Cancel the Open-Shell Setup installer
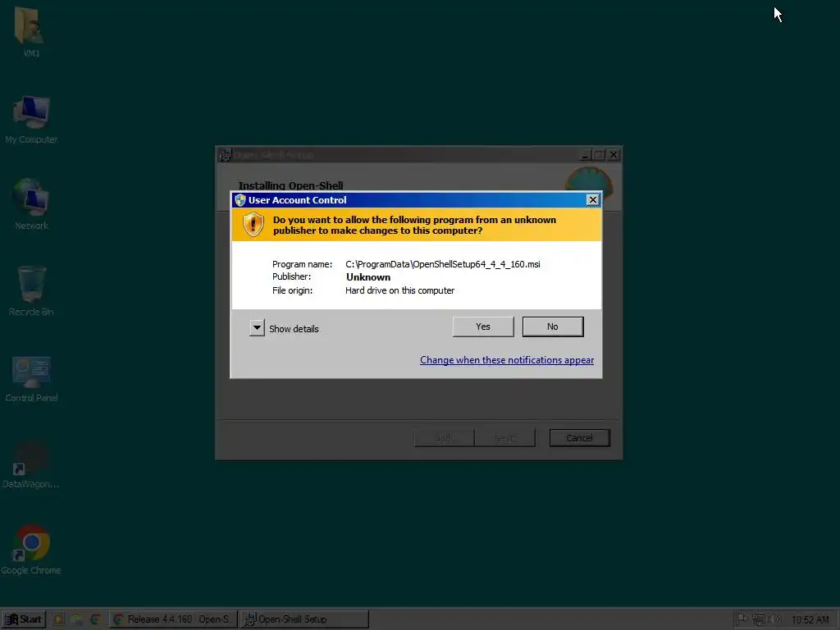 [579, 438]
